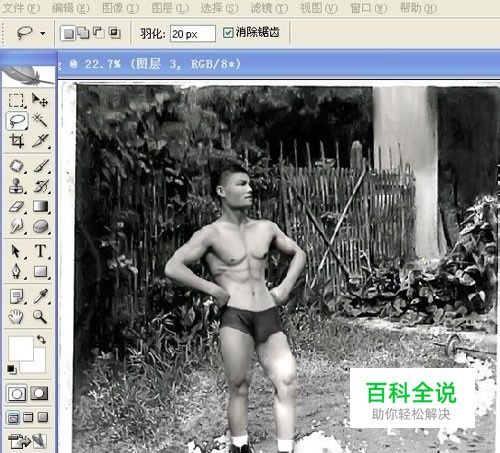The height and width of the screenshot is (453, 500).
Task: Choose New Selection mode
Action: pyautogui.click(x=68, y=33)
